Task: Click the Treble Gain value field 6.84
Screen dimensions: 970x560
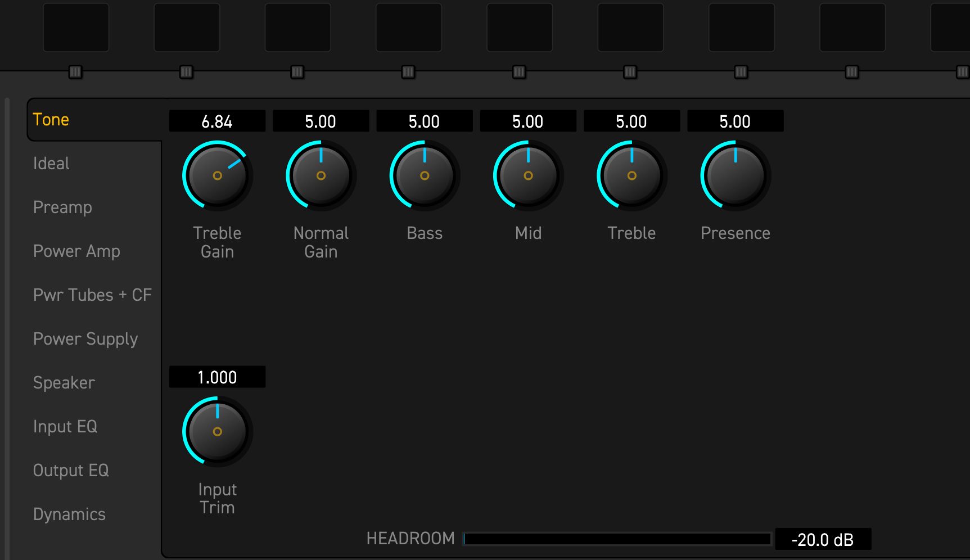Action: tap(217, 121)
